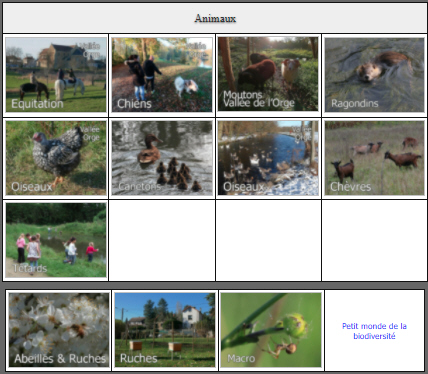Viewport: 428px width, 374px height.
Task: Open the Canetons duck family photo
Action: 162,158
